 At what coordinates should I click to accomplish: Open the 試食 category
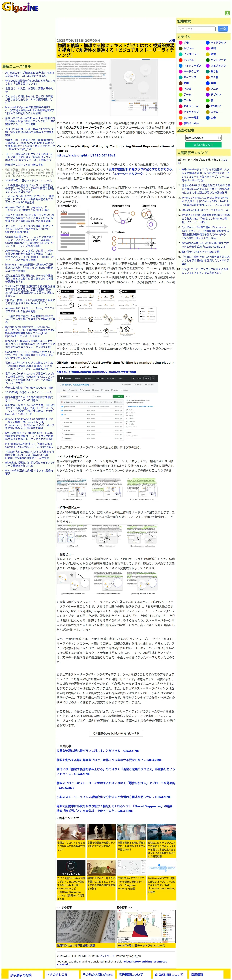(x=213, y=54)
